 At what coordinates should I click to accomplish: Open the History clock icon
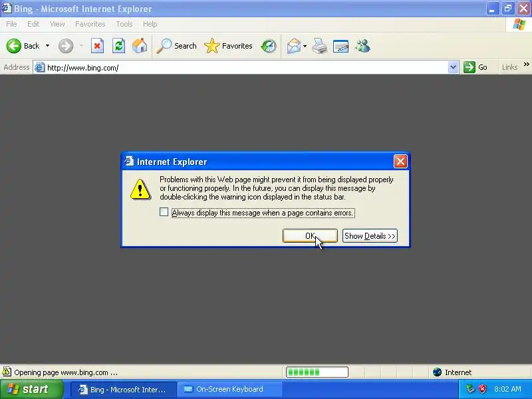coord(269,46)
